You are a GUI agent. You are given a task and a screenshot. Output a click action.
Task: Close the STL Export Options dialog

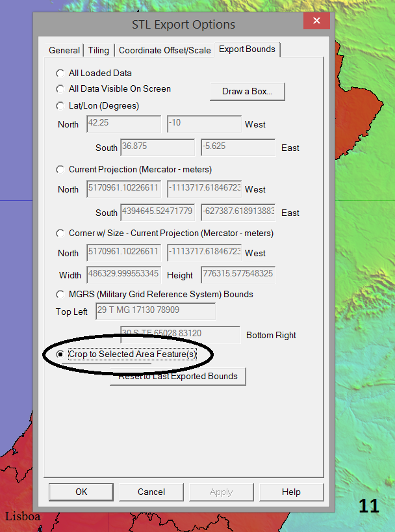[316, 21]
